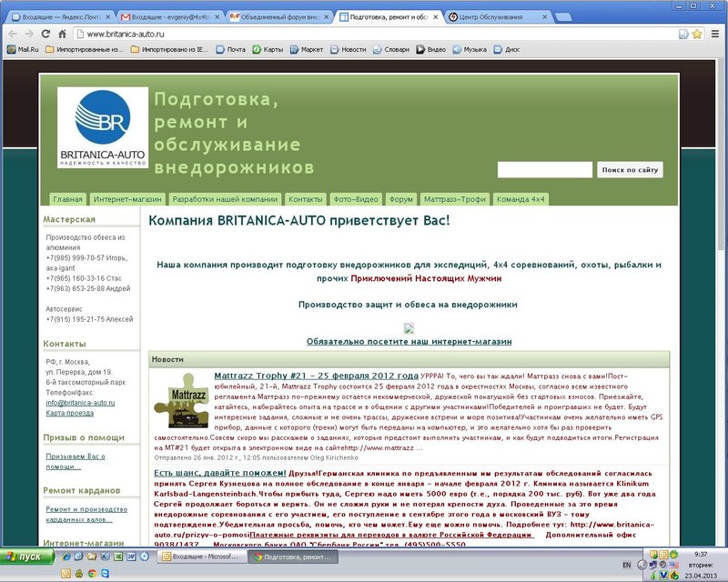Switch to the Gmail inbox tab

tap(170, 17)
